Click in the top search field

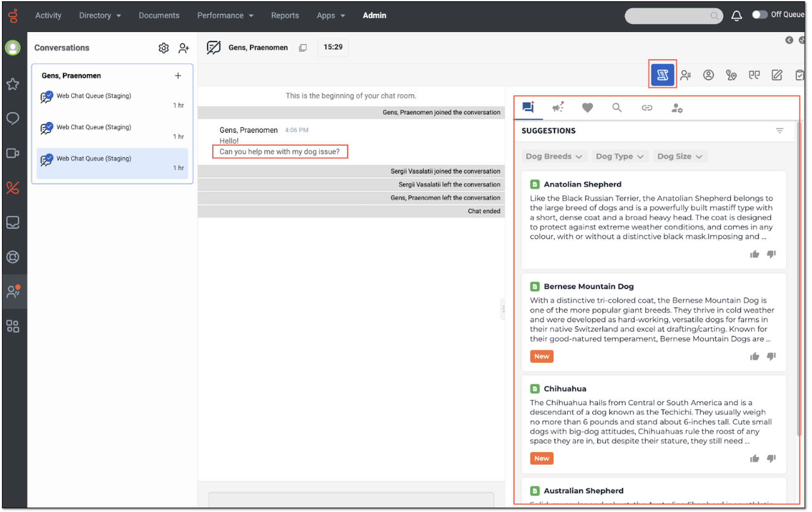(x=674, y=16)
